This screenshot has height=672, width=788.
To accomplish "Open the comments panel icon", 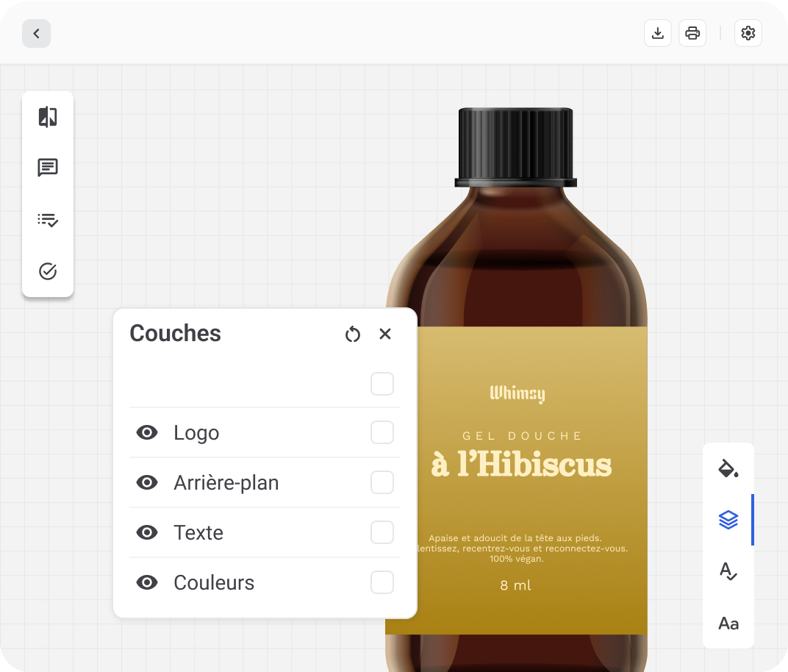I will (48, 168).
